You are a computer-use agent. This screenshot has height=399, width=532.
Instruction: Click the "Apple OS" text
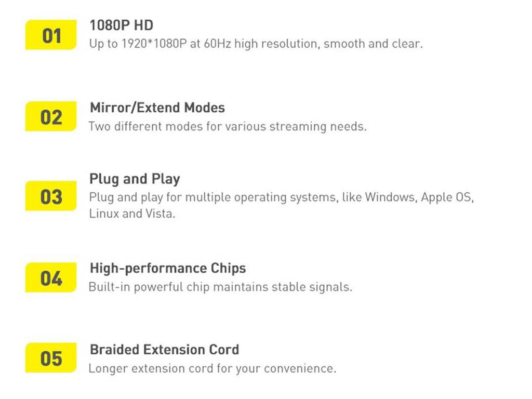(x=446, y=197)
